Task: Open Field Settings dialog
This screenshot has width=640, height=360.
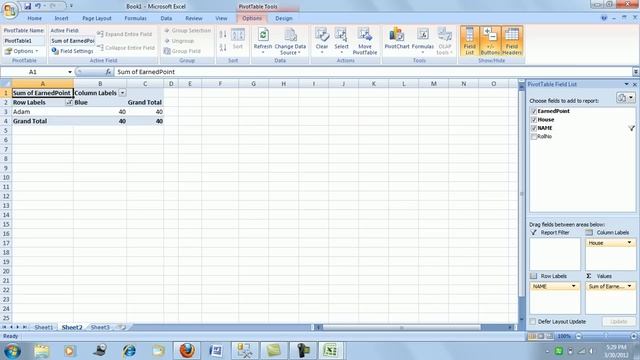Action: (72, 51)
